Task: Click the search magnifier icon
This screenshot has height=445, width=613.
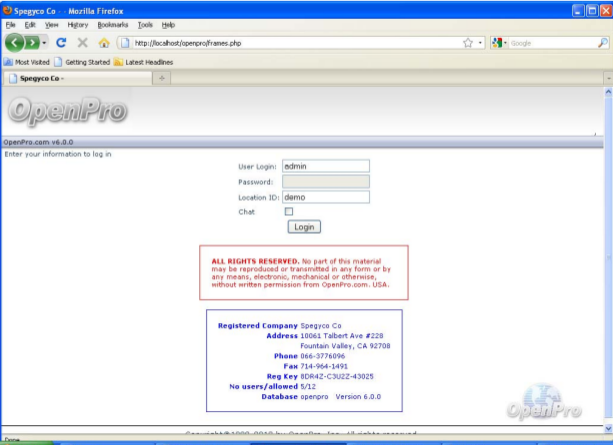Action: [602, 43]
